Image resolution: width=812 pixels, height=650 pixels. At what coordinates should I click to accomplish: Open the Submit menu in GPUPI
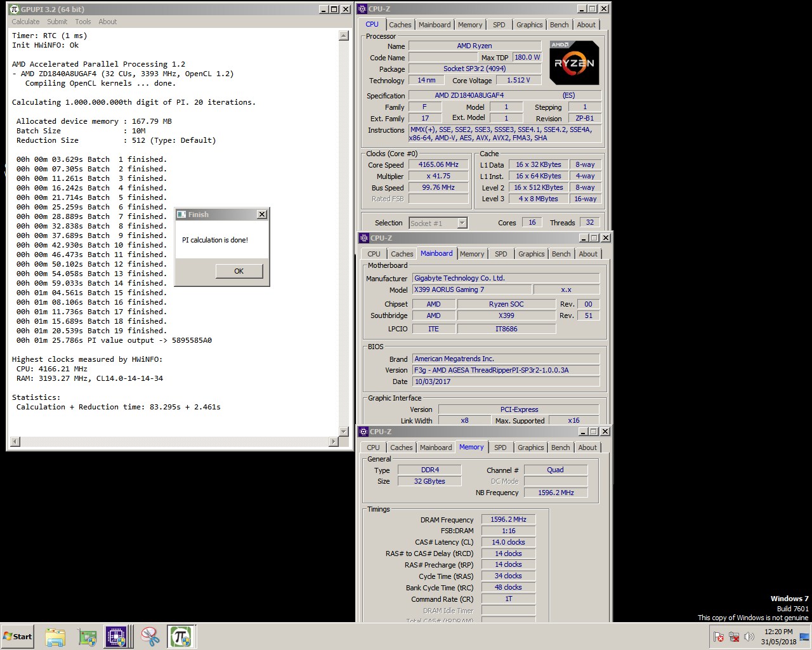click(57, 22)
